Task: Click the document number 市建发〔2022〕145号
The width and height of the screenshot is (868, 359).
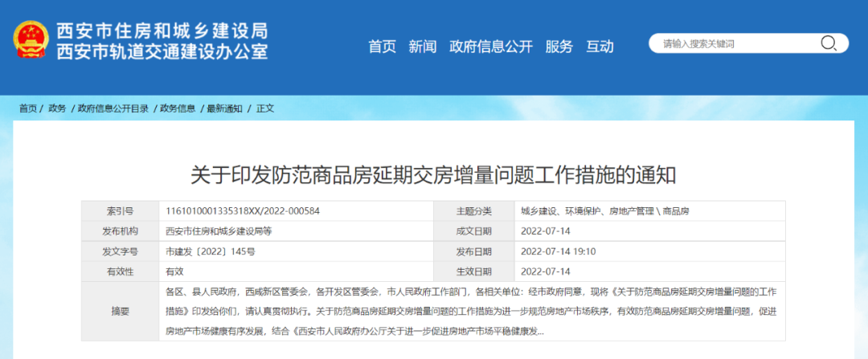Action: 210,251
